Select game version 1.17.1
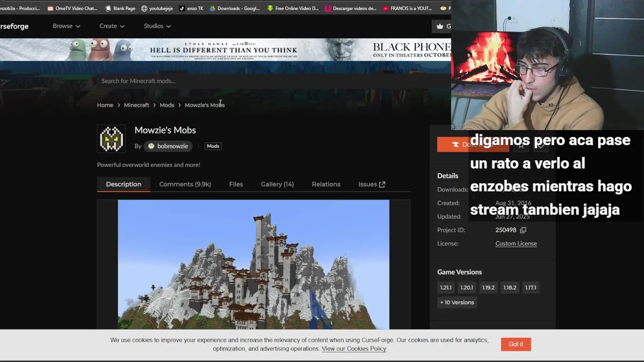The width and height of the screenshot is (644, 362). (x=531, y=288)
